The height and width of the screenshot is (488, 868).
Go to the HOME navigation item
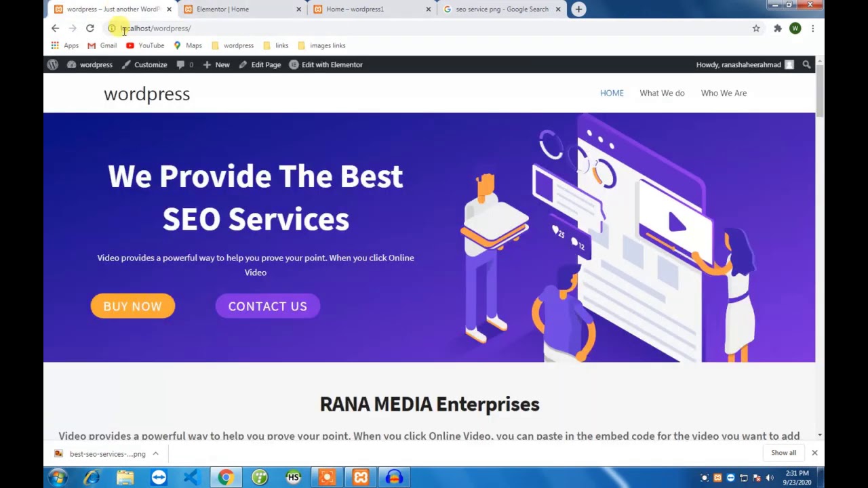click(x=612, y=93)
